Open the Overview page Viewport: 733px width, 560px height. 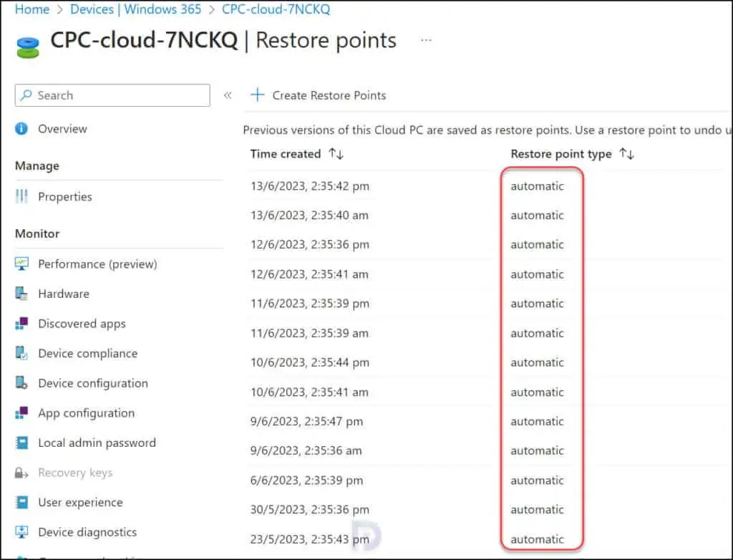click(62, 129)
